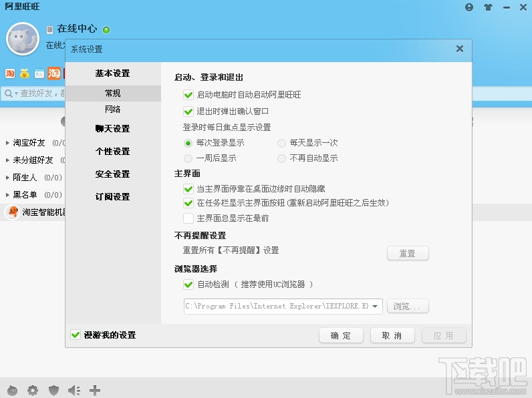Uncheck 在任务栏显示主界面按钮
532x398 pixels.
[x=188, y=203]
